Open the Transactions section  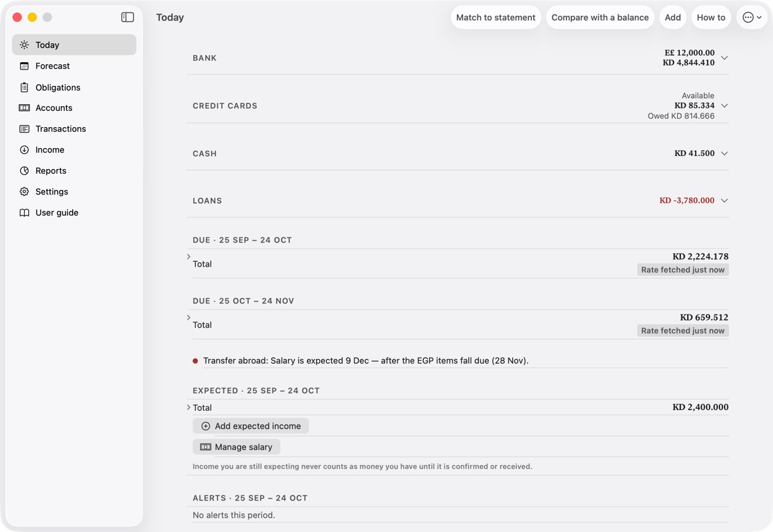(x=74, y=128)
